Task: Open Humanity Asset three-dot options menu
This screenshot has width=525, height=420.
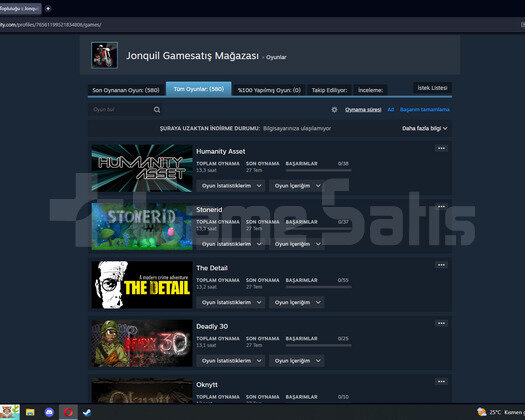Action: coord(441,148)
